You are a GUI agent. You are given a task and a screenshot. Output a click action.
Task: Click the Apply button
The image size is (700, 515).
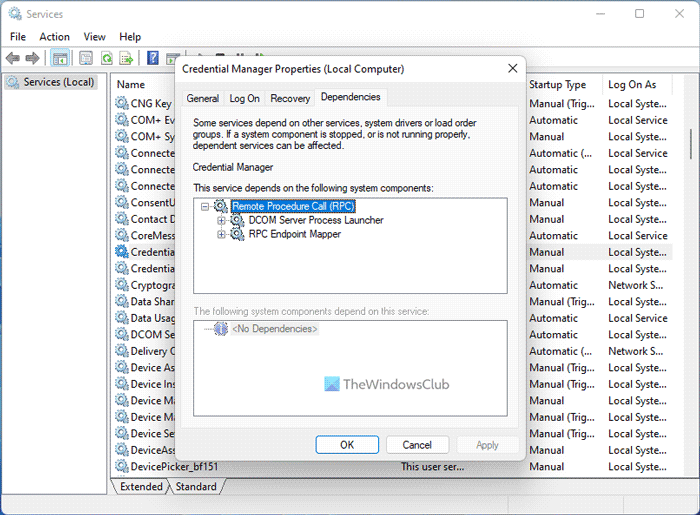coord(487,445)
